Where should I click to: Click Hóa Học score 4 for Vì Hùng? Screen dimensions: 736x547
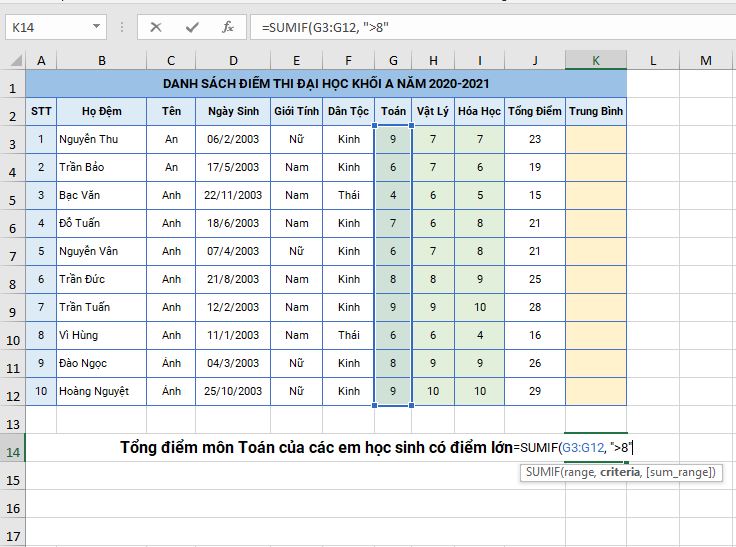pos(479,336)
